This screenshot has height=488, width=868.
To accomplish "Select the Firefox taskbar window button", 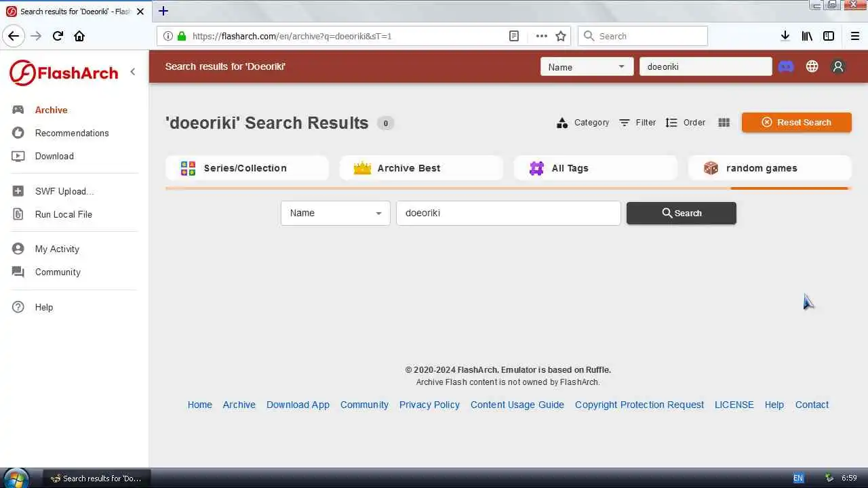I will [x=96, y=478].
